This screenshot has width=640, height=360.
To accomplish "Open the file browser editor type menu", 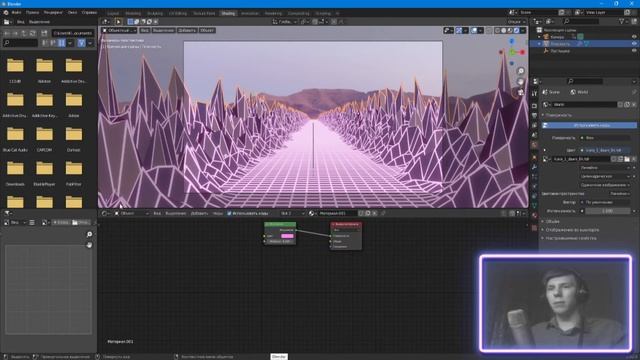I will point(8,22).
